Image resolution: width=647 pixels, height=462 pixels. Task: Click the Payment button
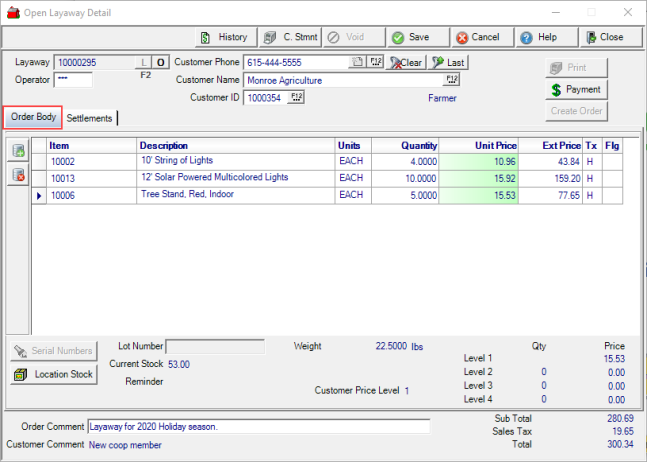click(x=575, y=90)
